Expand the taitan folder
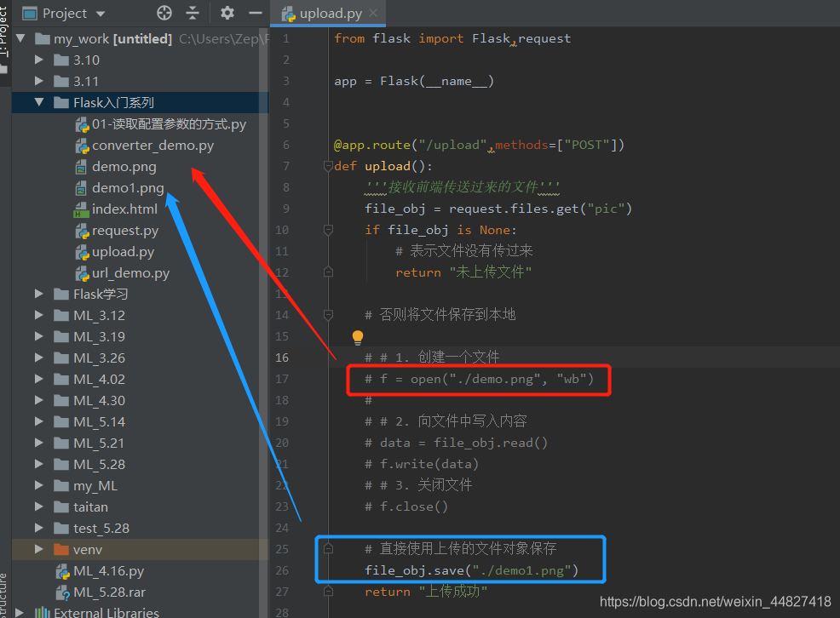 pos(38,506)
